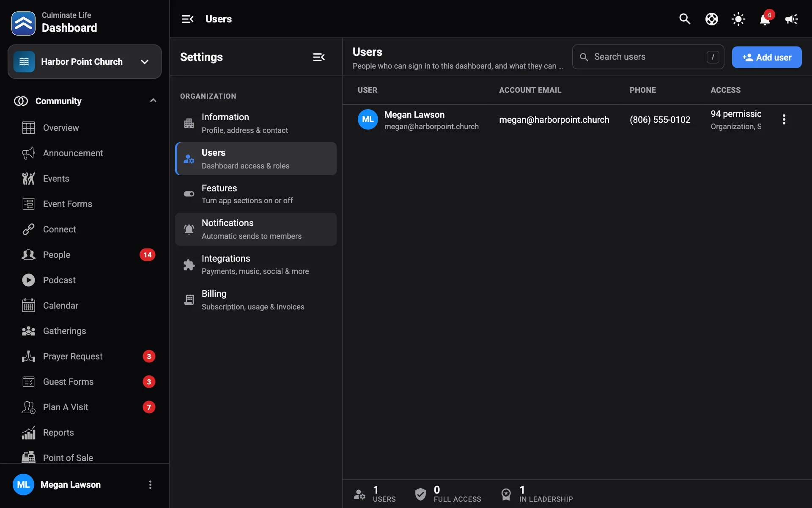The image size is (812, 508).
Task: Click phone number (806) 555-0102
Action: [660, 120]
